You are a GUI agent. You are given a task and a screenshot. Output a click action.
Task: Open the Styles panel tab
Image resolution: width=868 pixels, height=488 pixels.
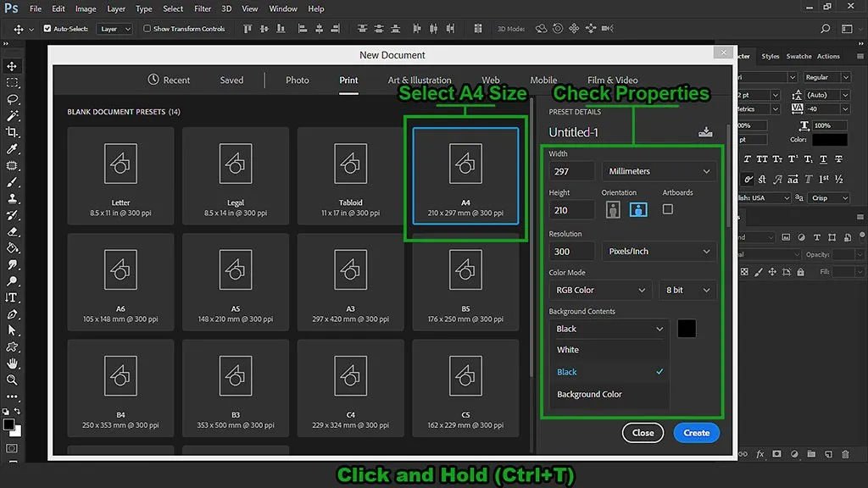(770, 56)
